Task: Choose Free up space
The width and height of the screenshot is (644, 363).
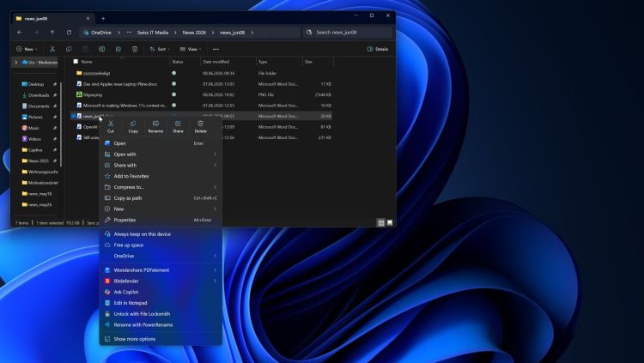Action: [x=161, y=245]
